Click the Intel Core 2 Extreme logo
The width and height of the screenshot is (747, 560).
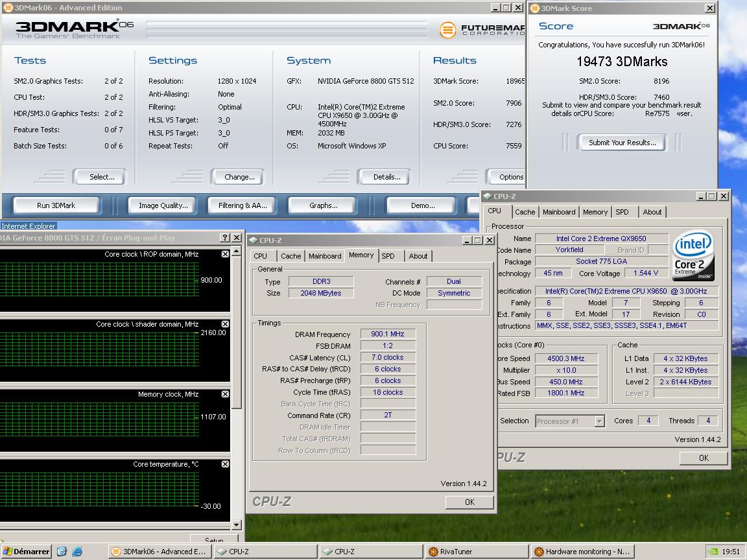(x=694, y=255)
